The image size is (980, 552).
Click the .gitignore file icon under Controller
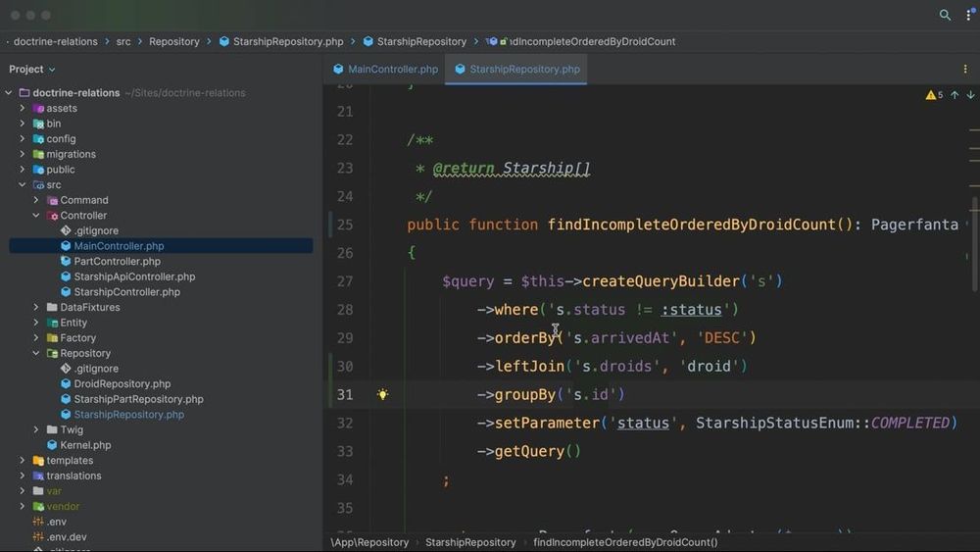(66, 230)
